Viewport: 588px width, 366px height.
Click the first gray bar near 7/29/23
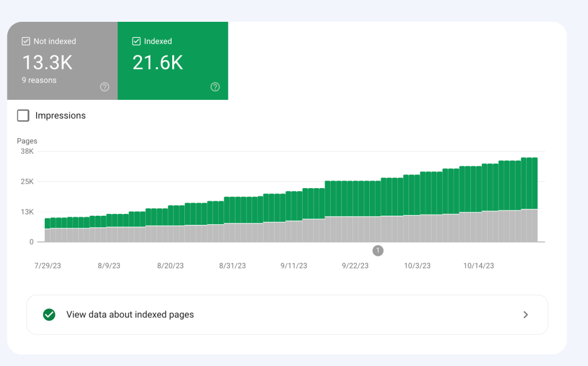pos(47,235)
